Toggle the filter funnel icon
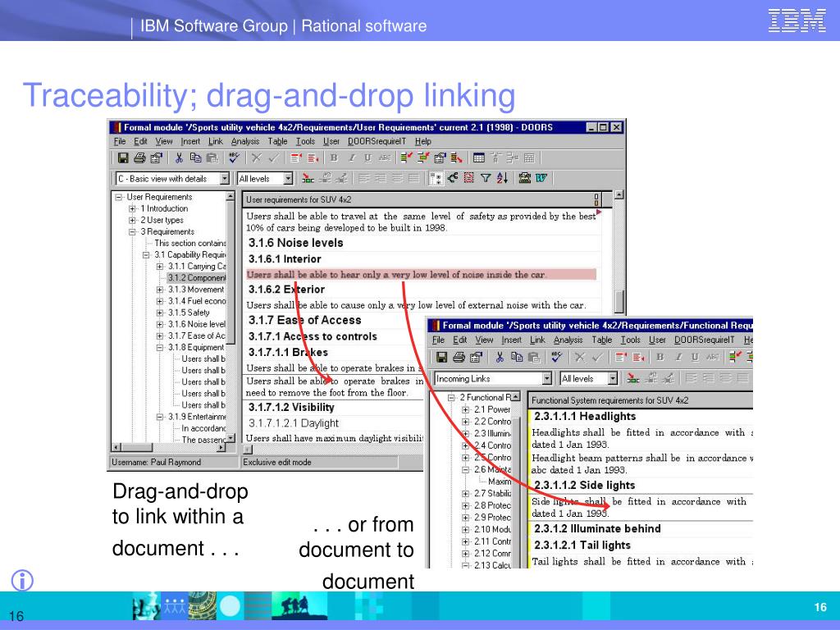The height and width of the screenshot is (630, 840). point(486,178)
